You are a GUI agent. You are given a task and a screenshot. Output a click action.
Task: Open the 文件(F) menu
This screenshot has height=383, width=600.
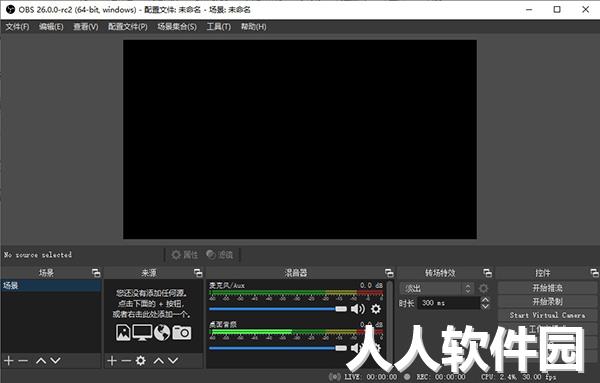17,27
